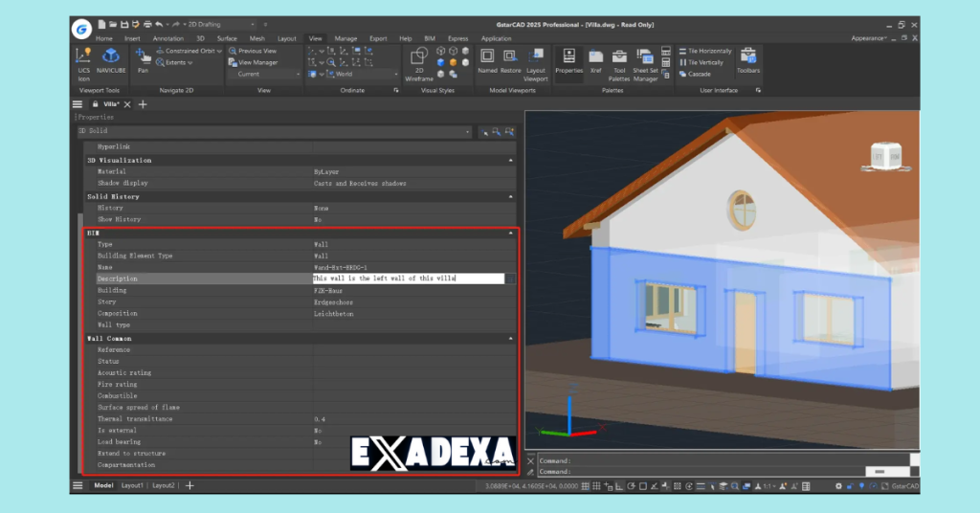Image resolution: width=980 pixels, height=513 pixels.
Task: Switch to the Home ribbon tab
Action: click(103, 38)
